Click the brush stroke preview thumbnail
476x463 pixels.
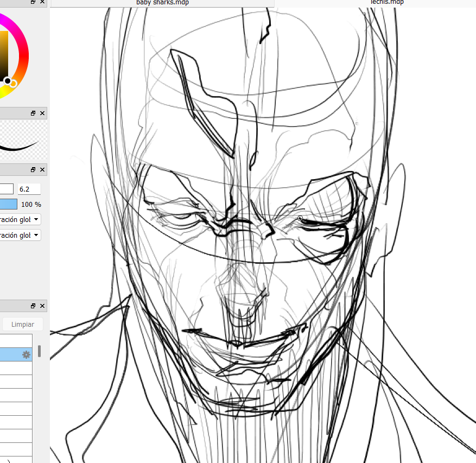[23, 140]
